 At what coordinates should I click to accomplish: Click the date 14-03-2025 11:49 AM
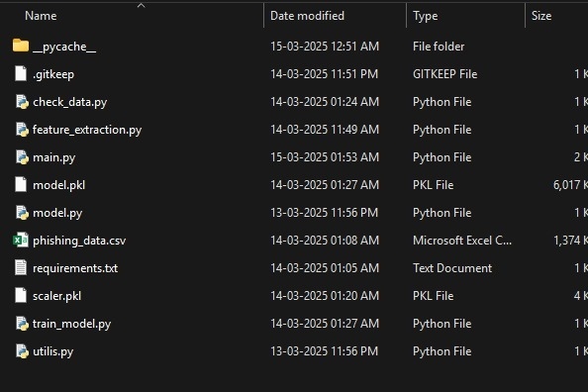pyautogui.click(x=325, y=130)
